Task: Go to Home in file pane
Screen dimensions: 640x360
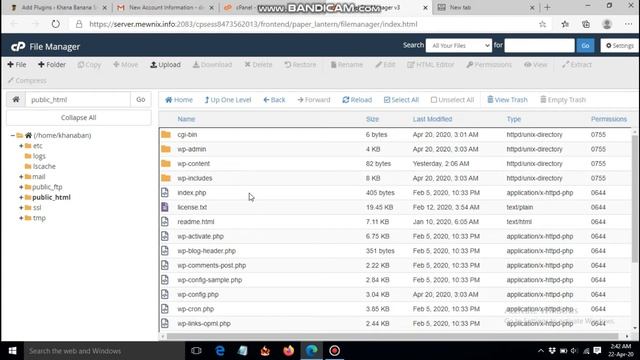Action: point(178,100)
